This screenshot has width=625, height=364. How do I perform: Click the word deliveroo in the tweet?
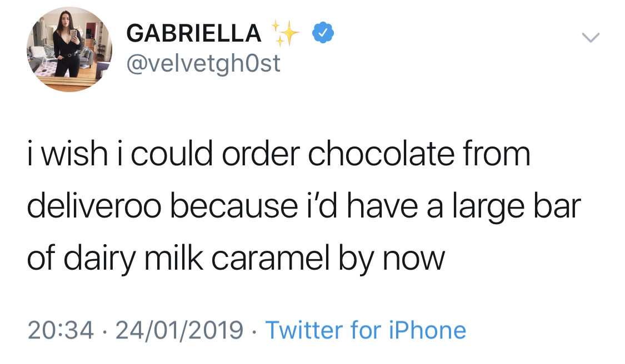(94, 206)
